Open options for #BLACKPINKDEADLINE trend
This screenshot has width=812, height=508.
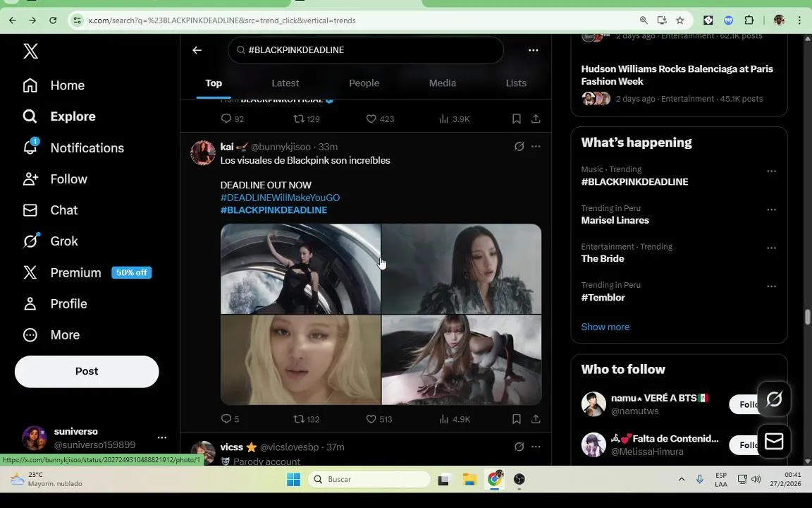[772, 171]
